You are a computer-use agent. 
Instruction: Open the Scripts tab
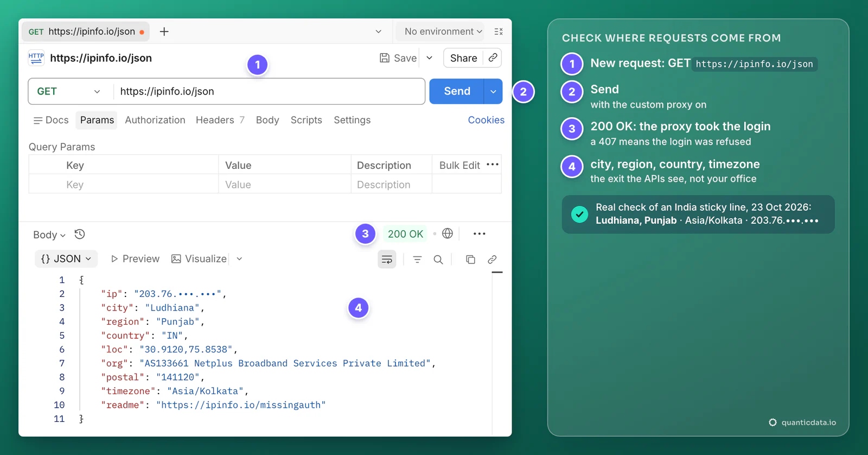pos(306,120)
